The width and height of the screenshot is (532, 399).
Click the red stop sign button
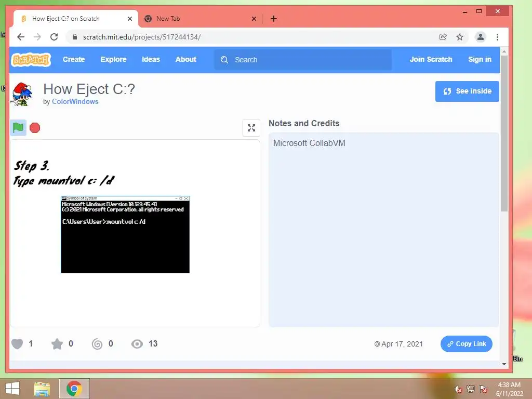(x=35, y=128)
